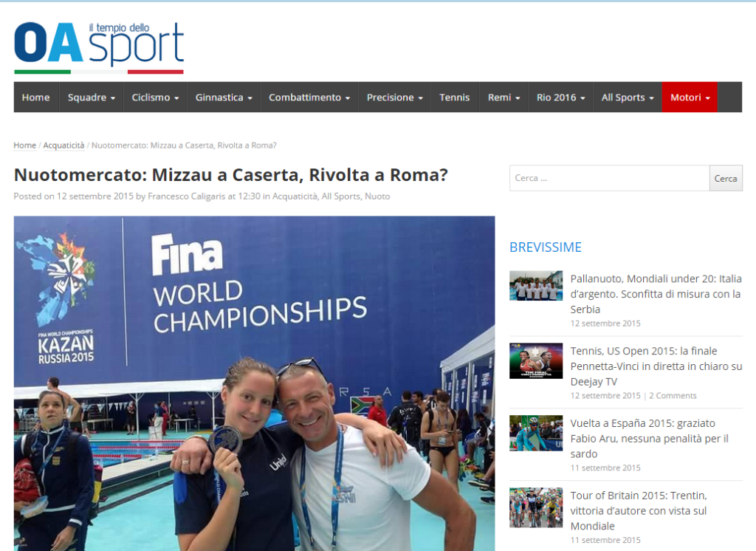The height and width of the screenshot is (551, 756).
Task: Open the US Open Pennetta-Vinci thumbnail
Action: click(x=536, y=360)
